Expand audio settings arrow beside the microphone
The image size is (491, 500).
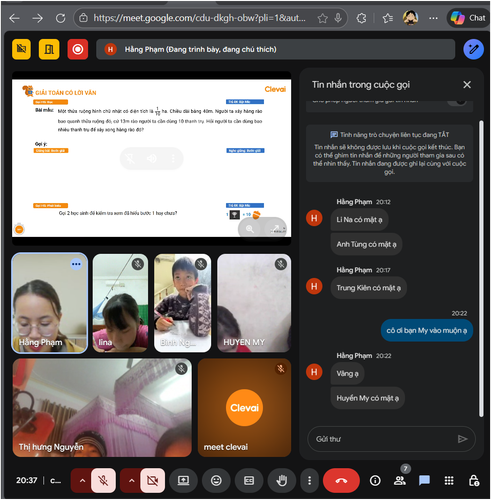click(x=82, y=480)
